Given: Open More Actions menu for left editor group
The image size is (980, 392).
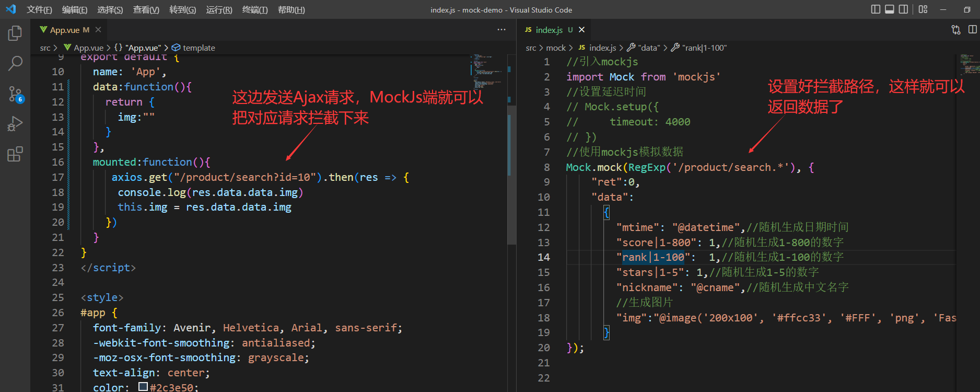Looking at the screenshot, I should 501,30.
